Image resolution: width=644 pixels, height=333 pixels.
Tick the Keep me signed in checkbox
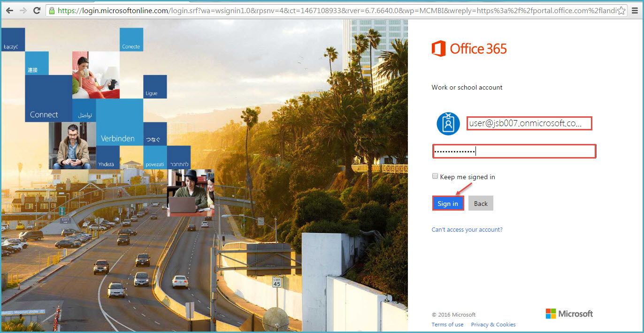click(435, 176)
